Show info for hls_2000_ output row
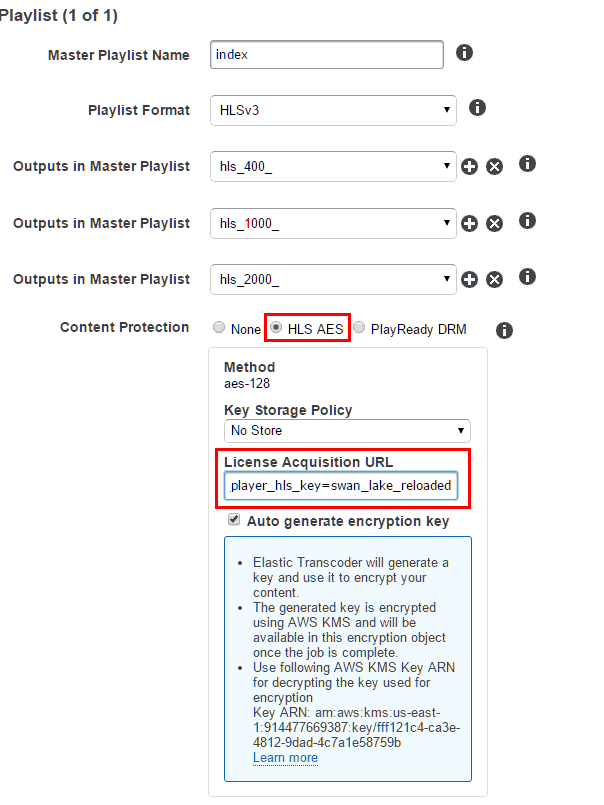 (x=527, y=277)
